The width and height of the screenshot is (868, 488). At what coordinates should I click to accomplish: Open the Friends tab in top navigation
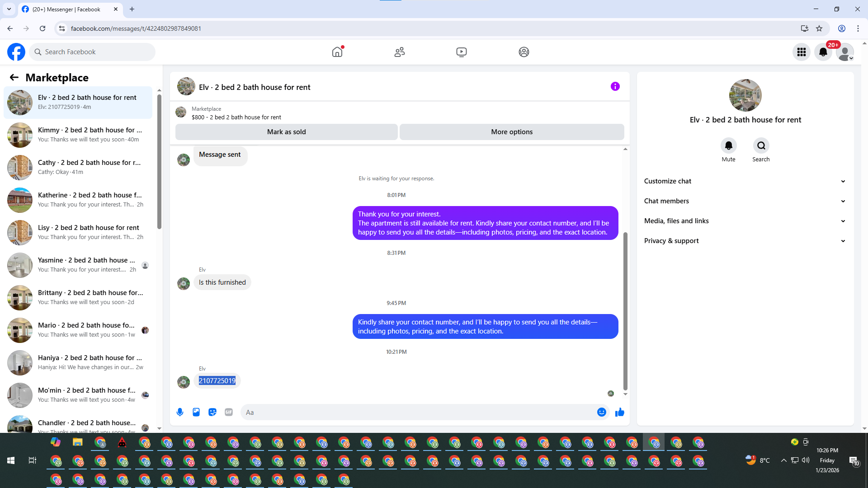coord(400,52)
